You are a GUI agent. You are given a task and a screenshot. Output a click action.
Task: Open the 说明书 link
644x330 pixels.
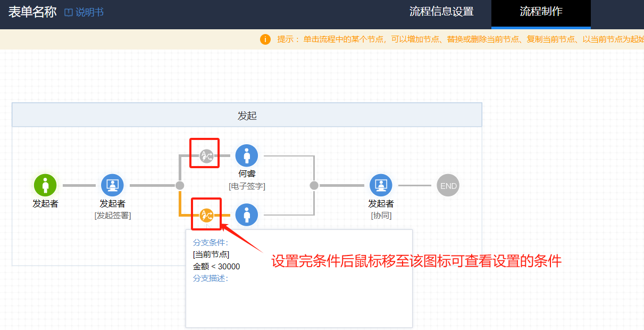click(89, 12)
